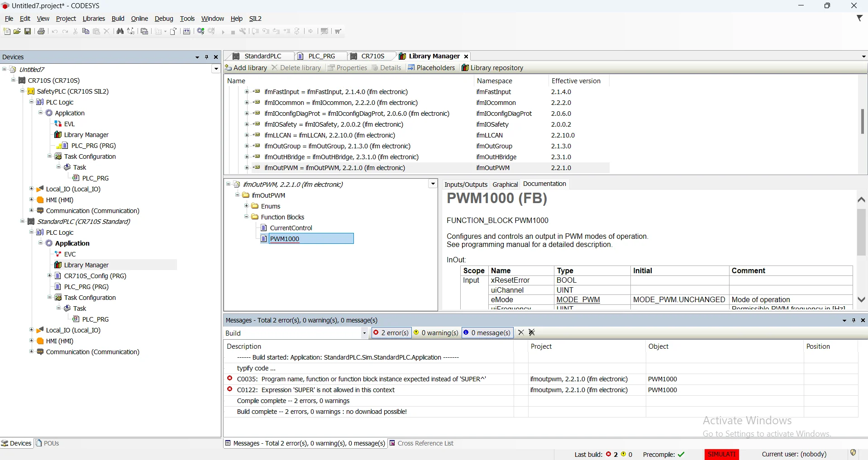Open the Online menu

point(139,19)
